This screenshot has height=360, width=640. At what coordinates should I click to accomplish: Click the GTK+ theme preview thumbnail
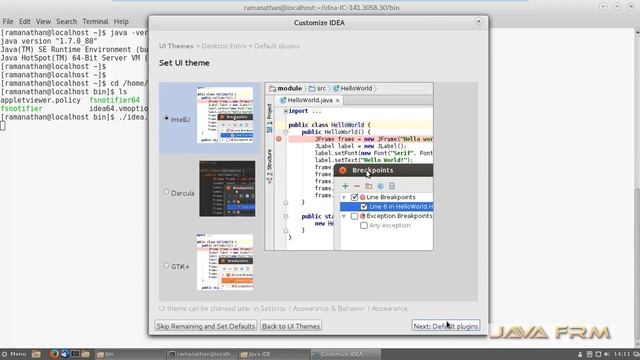click(x=225, y=262)
